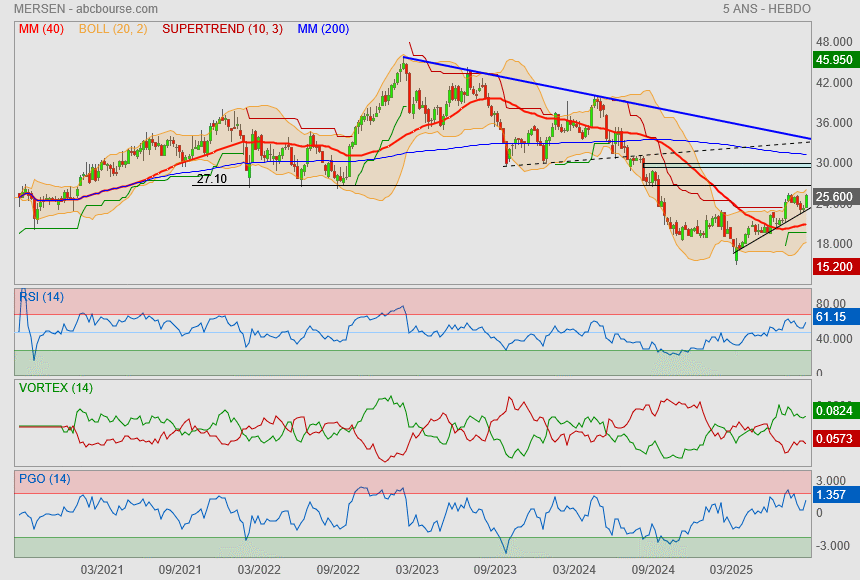The width and height of the screenshot is (860, 580).
Task: Select the MM (200) legend label
Action: [323, 29]
